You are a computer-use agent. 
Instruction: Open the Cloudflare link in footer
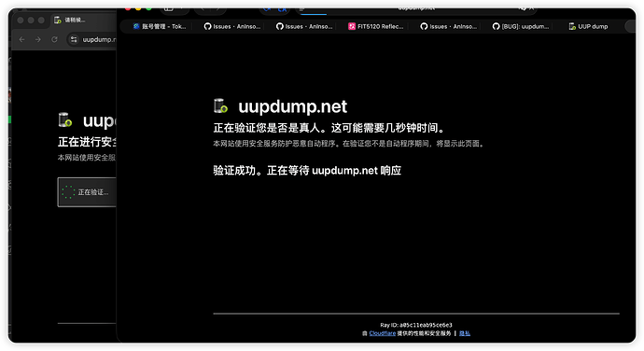[383, 333]
